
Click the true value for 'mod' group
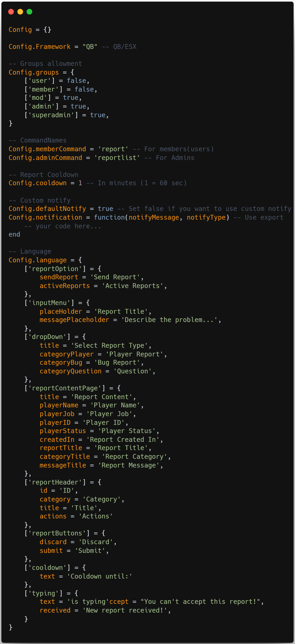pos(71,98)
